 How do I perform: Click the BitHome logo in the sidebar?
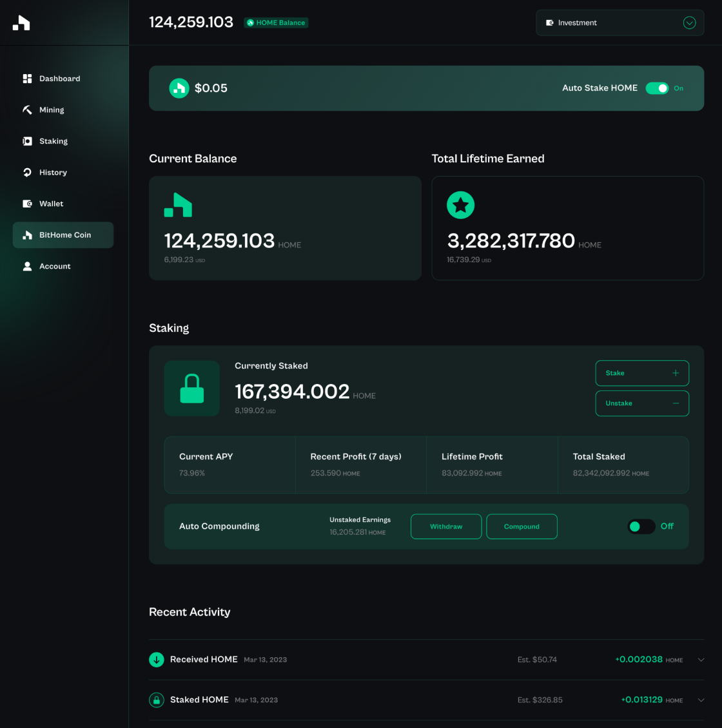pos(21,23)
